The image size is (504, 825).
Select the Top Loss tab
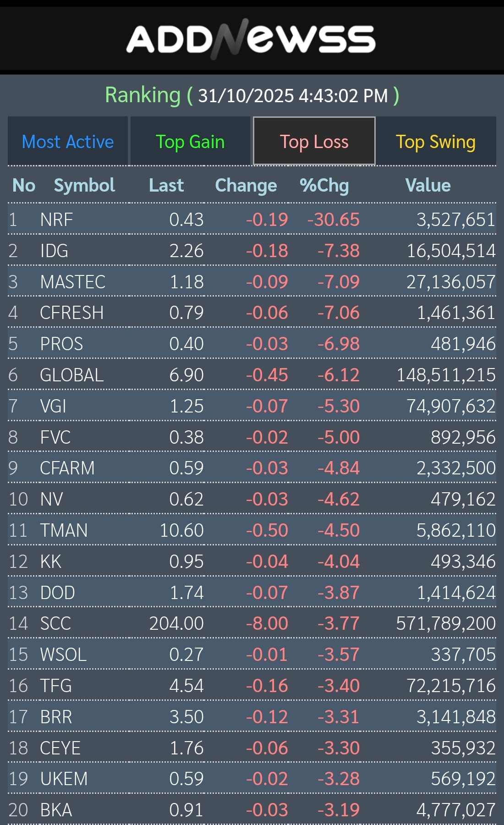(x=314, y=142)
